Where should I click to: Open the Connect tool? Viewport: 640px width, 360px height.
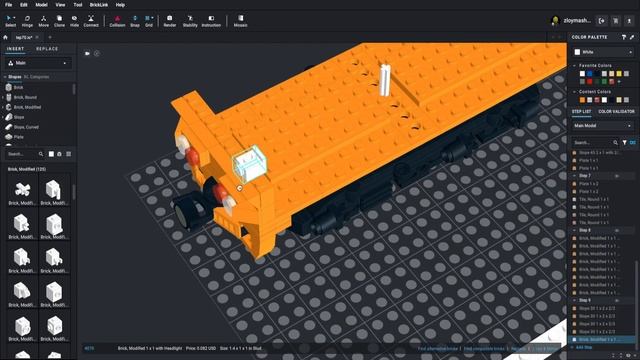91,21
